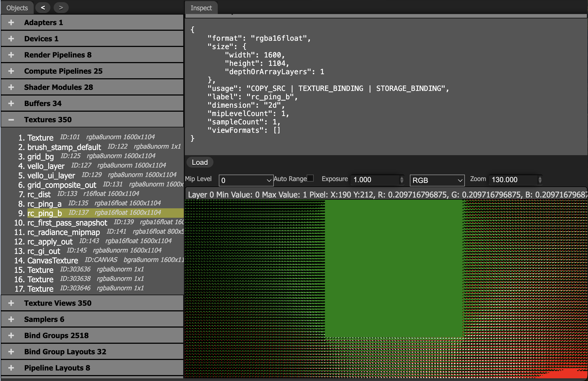Open the Mip Level dropdown
Image resolution: width=588 pixels, height=381 pixels.
[246, 180]
